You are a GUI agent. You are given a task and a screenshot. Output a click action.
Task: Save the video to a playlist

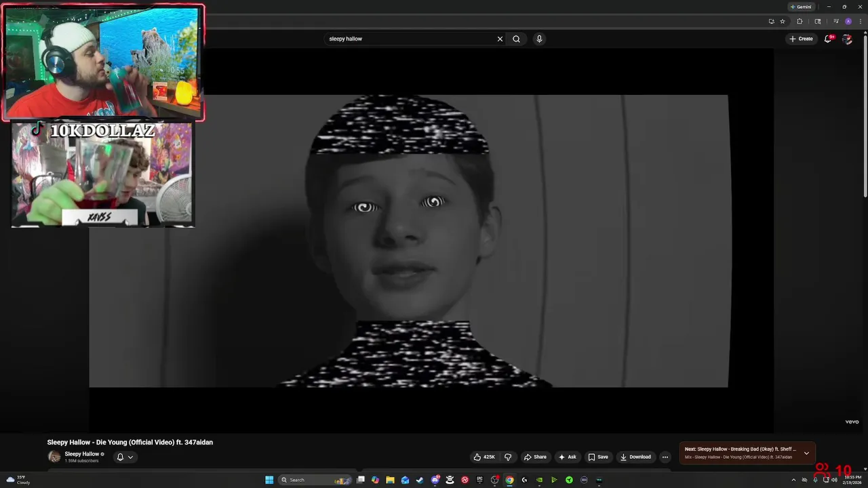pos(598,457)
